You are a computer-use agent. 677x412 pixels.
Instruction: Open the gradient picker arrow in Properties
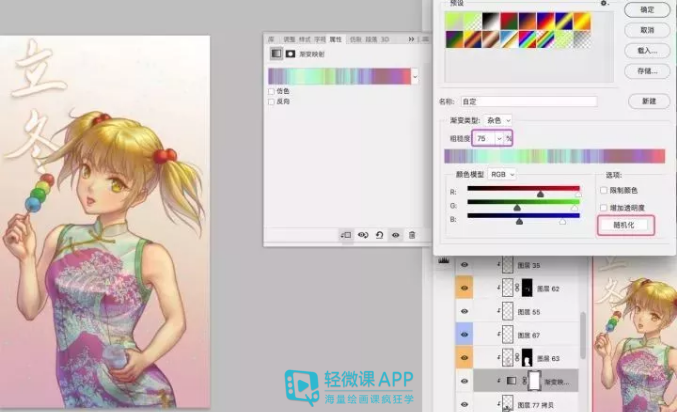tap(415, 77)
